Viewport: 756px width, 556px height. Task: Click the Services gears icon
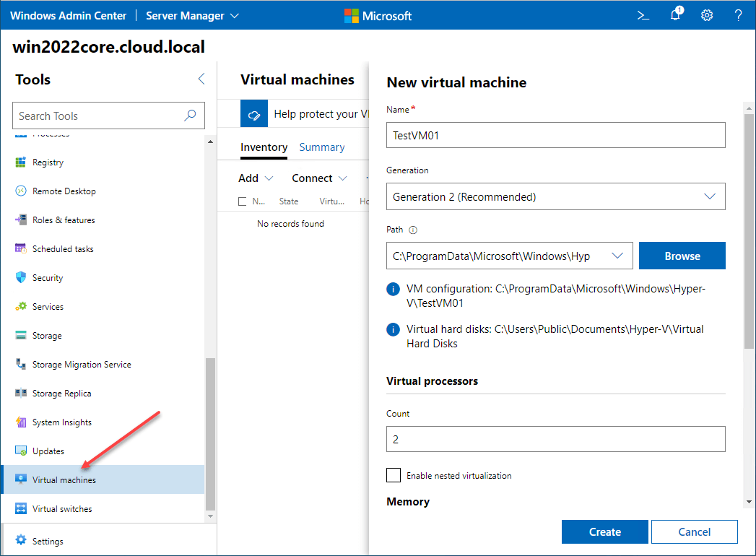tap(21, 307)
